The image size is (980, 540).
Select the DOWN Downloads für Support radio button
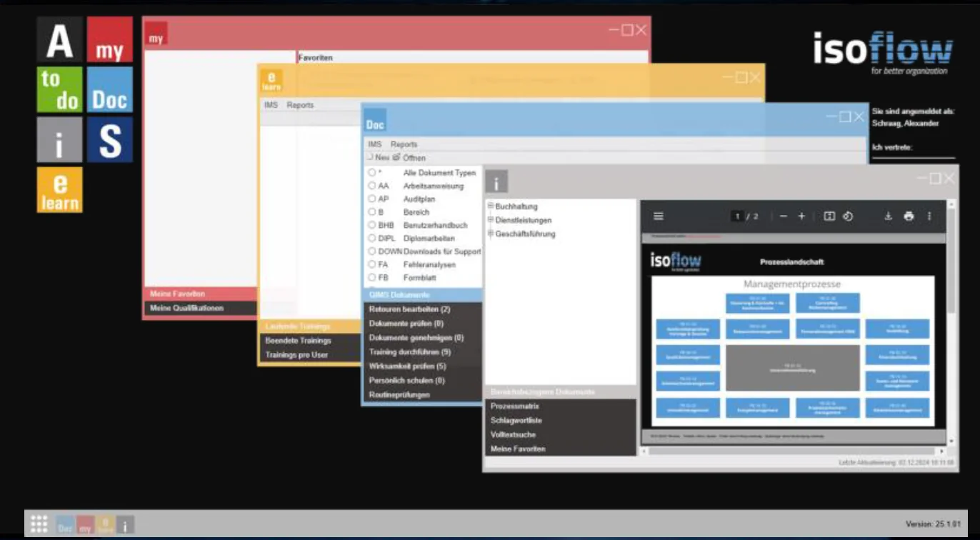coord(372,251)
